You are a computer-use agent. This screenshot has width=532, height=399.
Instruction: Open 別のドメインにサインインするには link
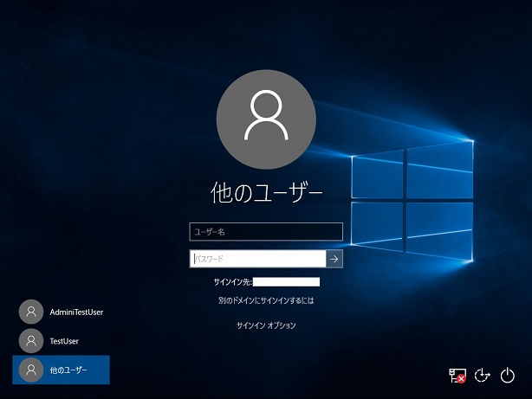pos(266,300)
